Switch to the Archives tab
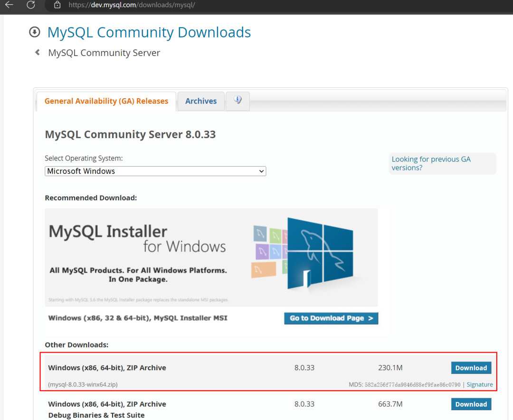The width and height of the screenshot is (513, 420). click(x=201, y=101)
